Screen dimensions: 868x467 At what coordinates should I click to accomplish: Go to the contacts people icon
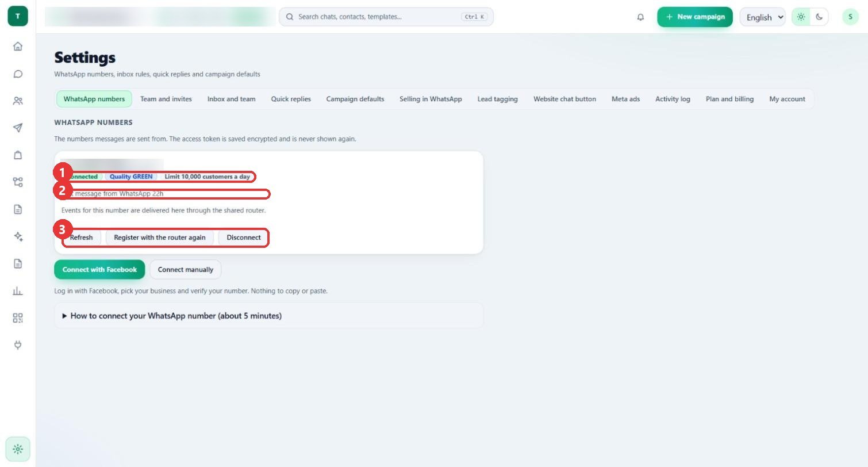[x=18, y=101]
